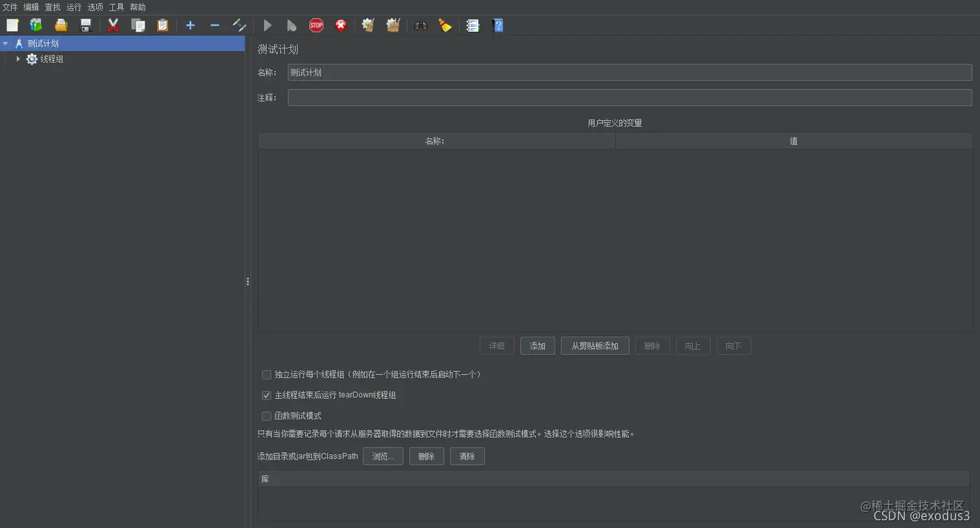The width and height of the screenshot is (980, 528).
Task: Open the search dialog via the binoculars icon
Action: coord(421,25)
